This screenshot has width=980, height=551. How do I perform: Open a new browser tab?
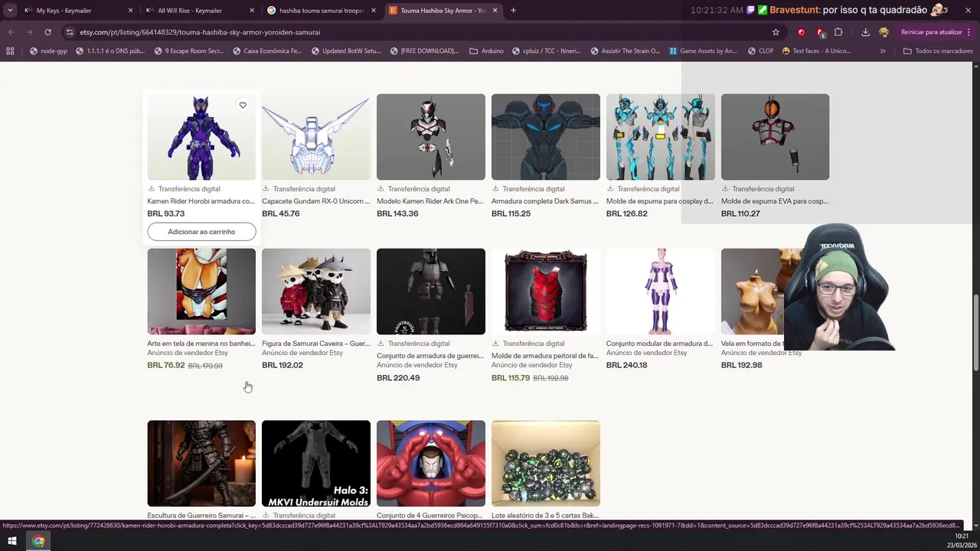(513, 11)
